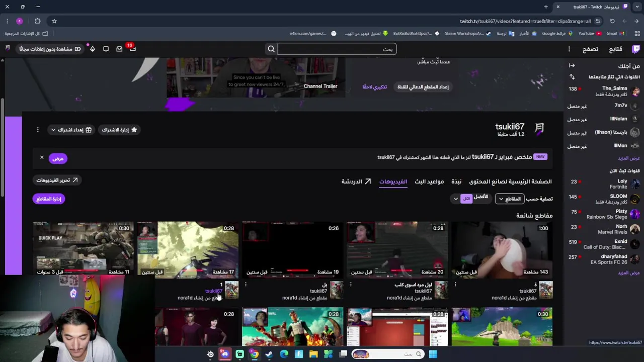The width and height of the screenshot is (644, 362).
Task: Open channel options three-dot menu
Action: pos(38,130)
